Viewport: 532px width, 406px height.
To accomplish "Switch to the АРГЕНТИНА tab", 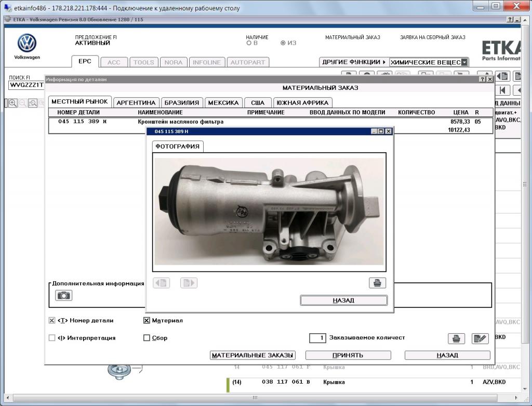I will point(136,102).
